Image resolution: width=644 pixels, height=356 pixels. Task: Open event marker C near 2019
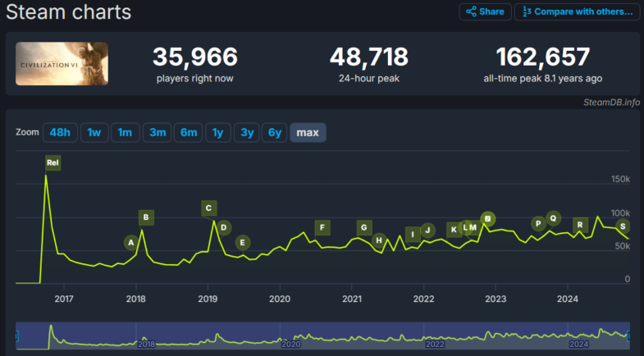(x=209, y=208)
